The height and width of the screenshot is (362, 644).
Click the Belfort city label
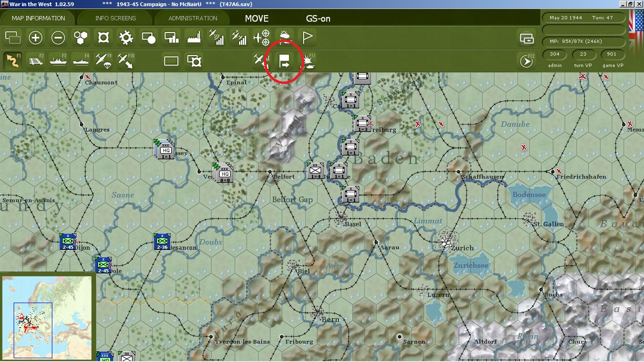(284, 177)
